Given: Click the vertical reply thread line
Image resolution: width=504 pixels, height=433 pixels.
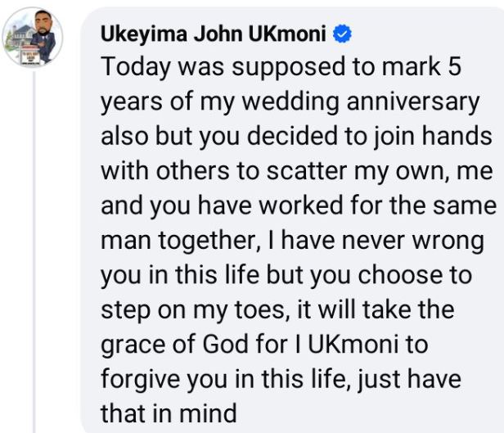Looking at the screenshot, I should [34, 246].
